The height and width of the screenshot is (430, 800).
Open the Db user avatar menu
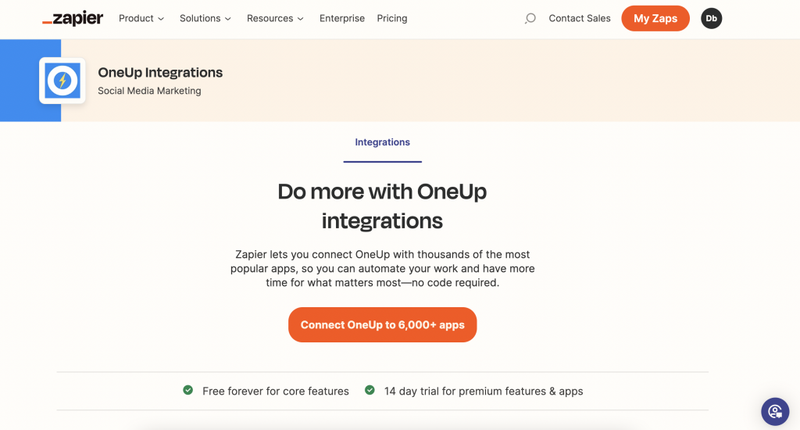(x=711, y=18)
